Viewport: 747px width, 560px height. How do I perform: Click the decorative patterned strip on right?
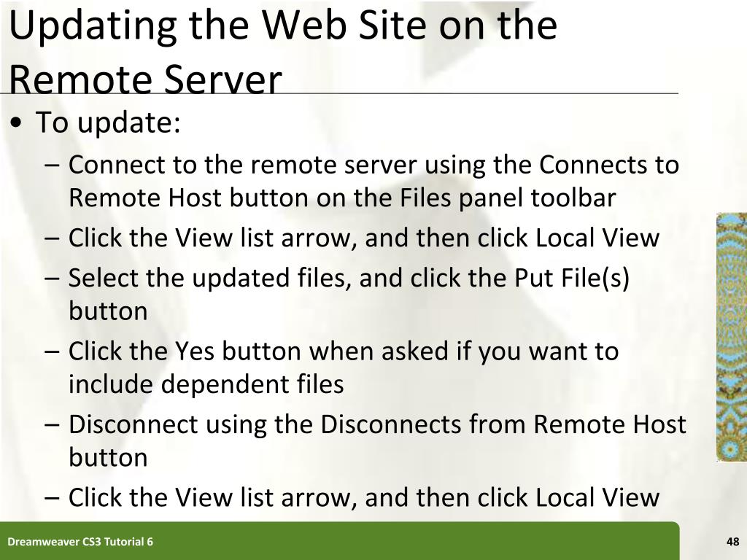click(731, 337)
